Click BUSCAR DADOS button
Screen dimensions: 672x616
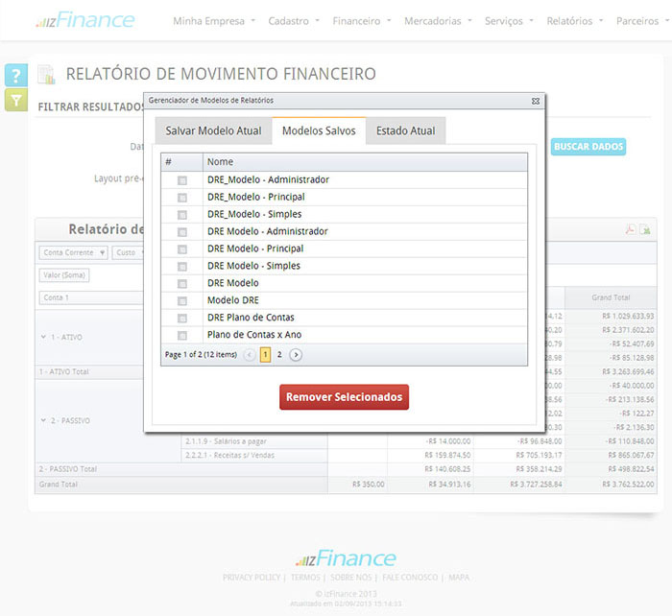588,147
